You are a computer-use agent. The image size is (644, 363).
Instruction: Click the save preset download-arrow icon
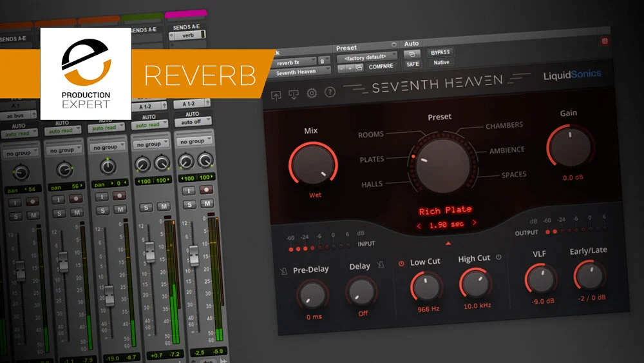point(294,95)
